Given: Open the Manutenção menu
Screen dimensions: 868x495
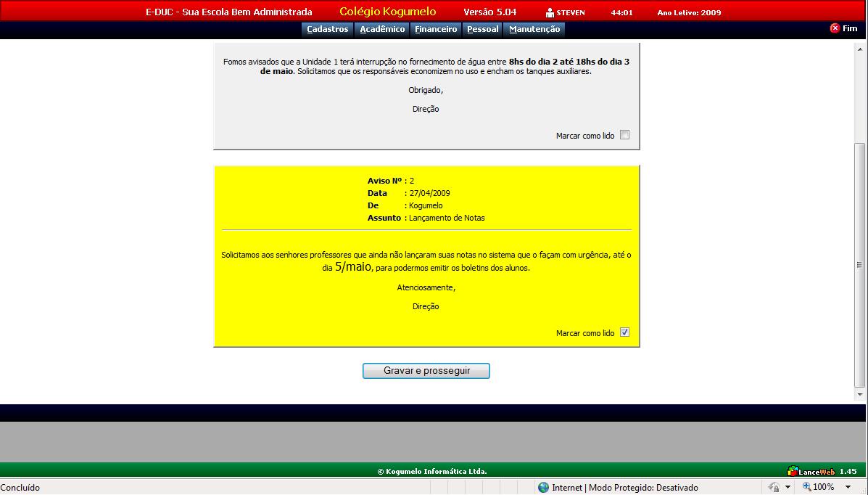Looking at the screenshot, I should tap(534, 29).
